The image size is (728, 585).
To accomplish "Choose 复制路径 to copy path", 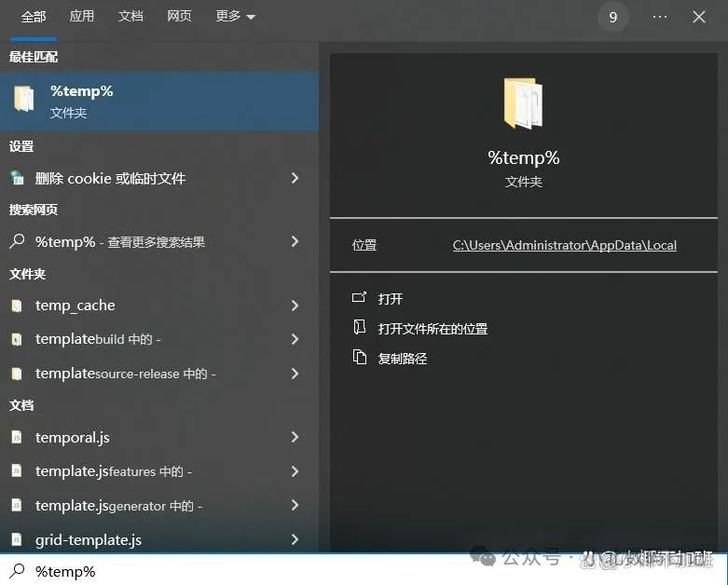I will coord(403,358).
